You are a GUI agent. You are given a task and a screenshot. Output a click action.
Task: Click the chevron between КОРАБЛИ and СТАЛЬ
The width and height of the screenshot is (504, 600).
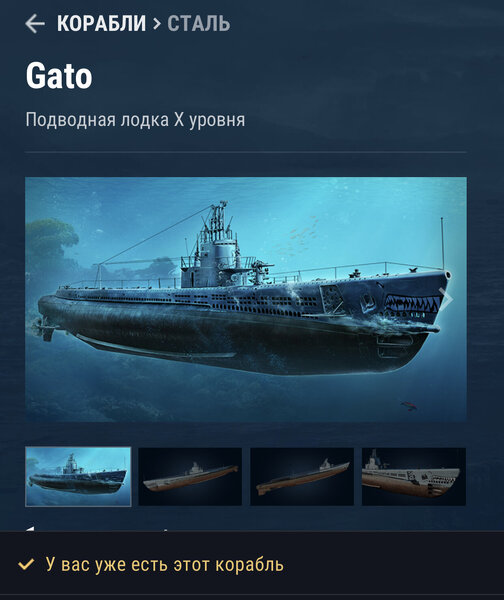(x=157, y=24)
